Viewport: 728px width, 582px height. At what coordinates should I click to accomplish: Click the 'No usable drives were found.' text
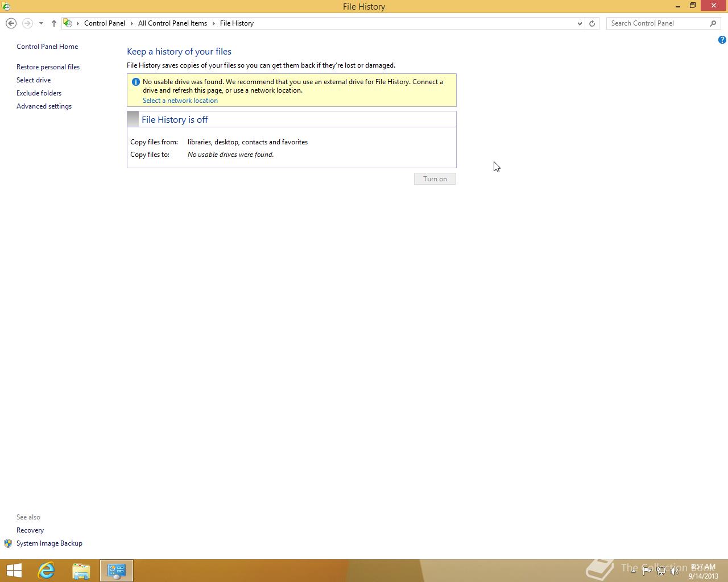230,155
